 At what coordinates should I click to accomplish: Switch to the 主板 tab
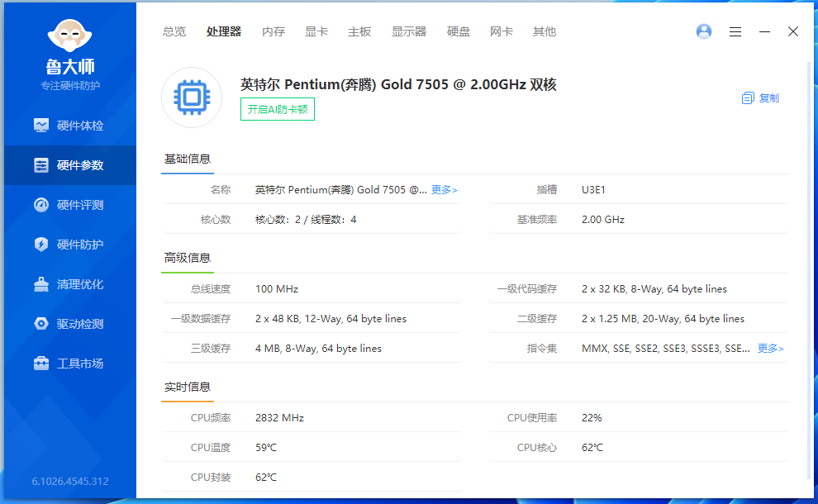[359, 32]
